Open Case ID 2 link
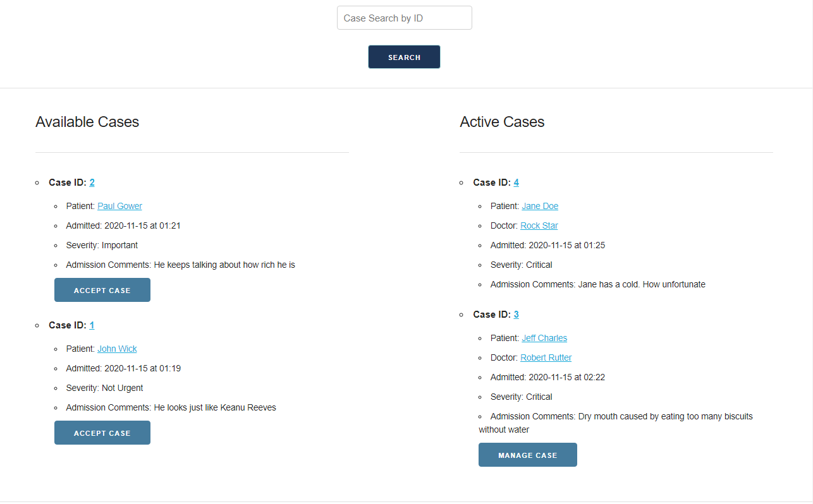Image resolution: width=813 pixels, height=504 pixels. tap(92, 183)
